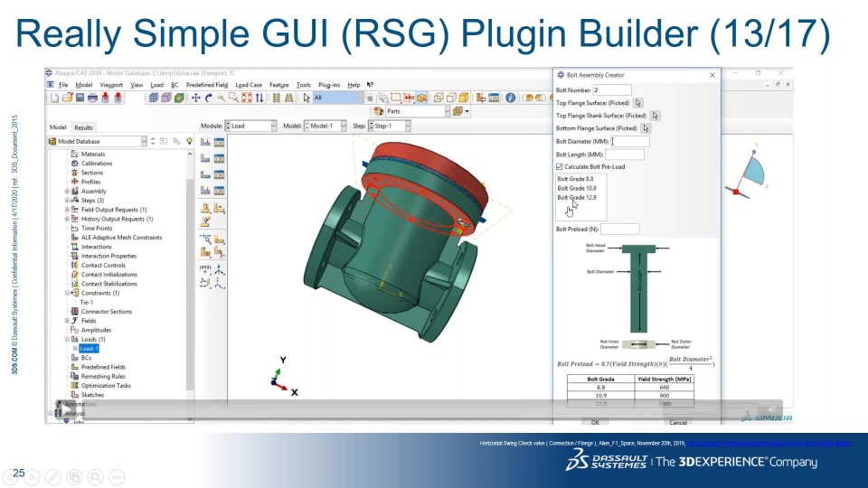868x488 pixels.
Task: Click the New Model Database icon
Action: pos(54,98)
